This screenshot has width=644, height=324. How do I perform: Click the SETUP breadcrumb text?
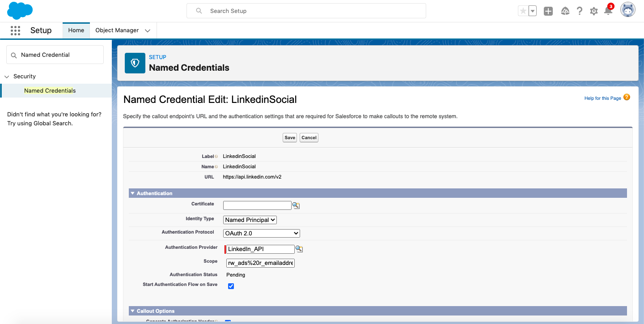click(x=157, y=57)
